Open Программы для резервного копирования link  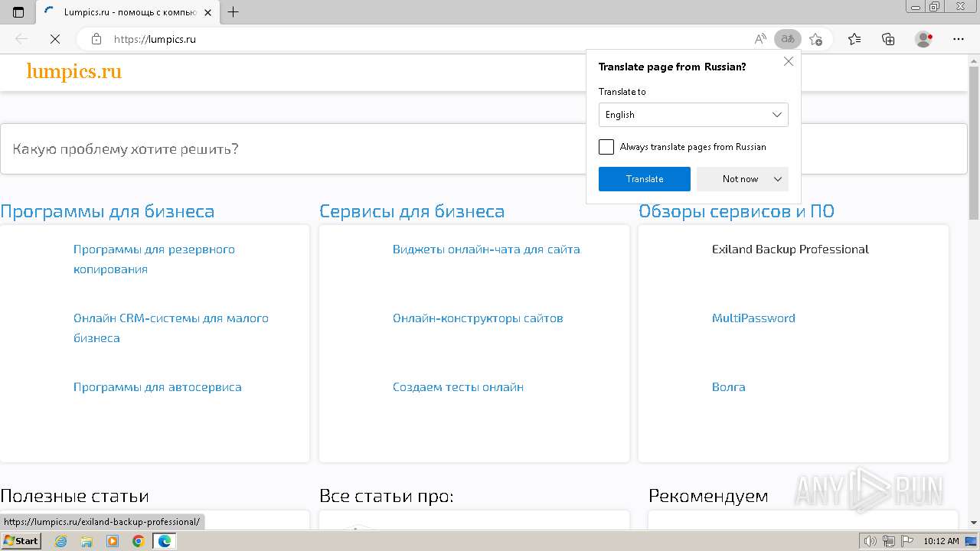coord(154,259)
